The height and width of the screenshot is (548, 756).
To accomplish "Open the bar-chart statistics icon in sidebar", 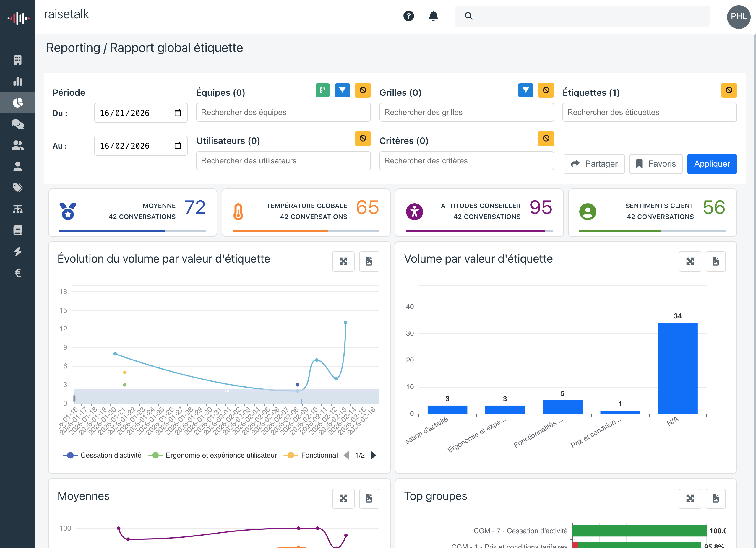I will [x=17, y=81].
